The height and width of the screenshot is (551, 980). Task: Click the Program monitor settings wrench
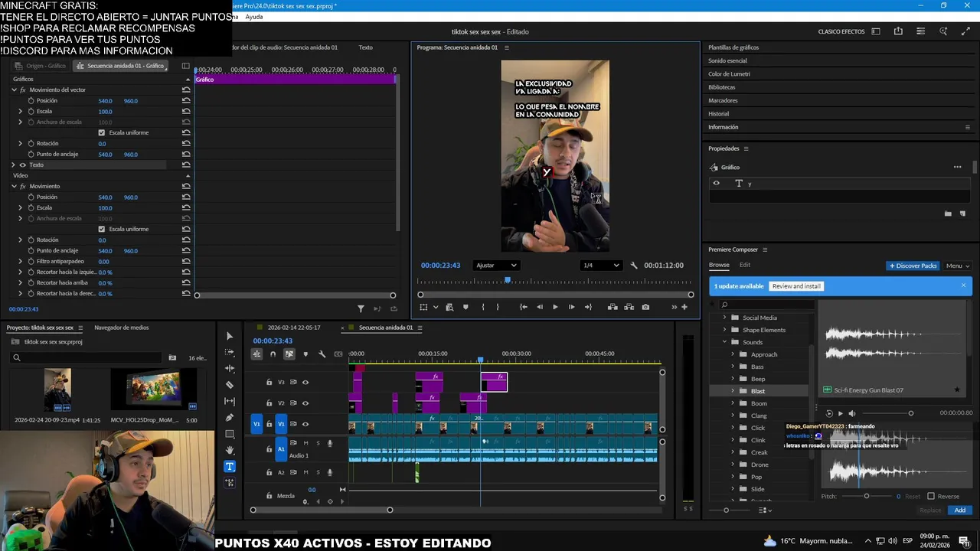click(x=633, y=266)
